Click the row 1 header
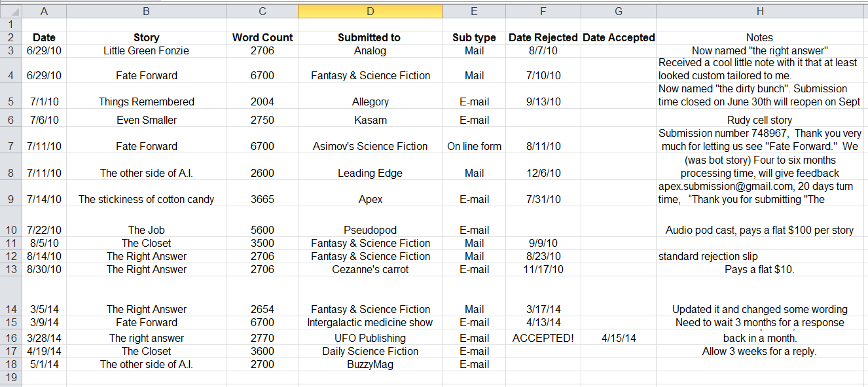Image resolution: width=868 pixels, height=387 pixels. [10, 24]
